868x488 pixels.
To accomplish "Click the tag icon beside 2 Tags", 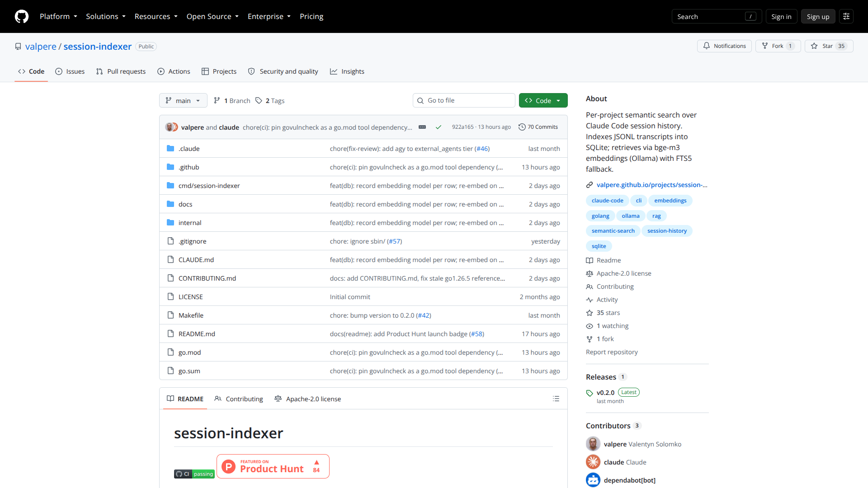I will [x=259, y=100].
